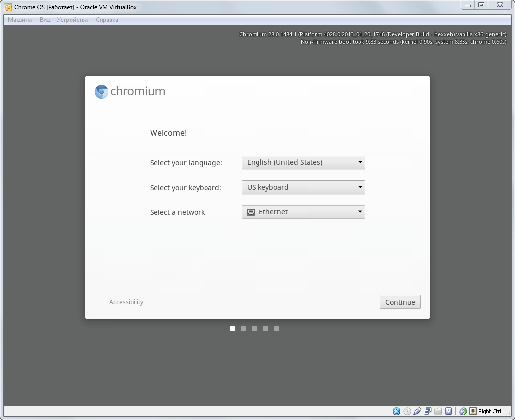Image resolution: width=515 pixels, height=420 pixels.
Task: Click the 'Select a network' label
Action: 177,212
